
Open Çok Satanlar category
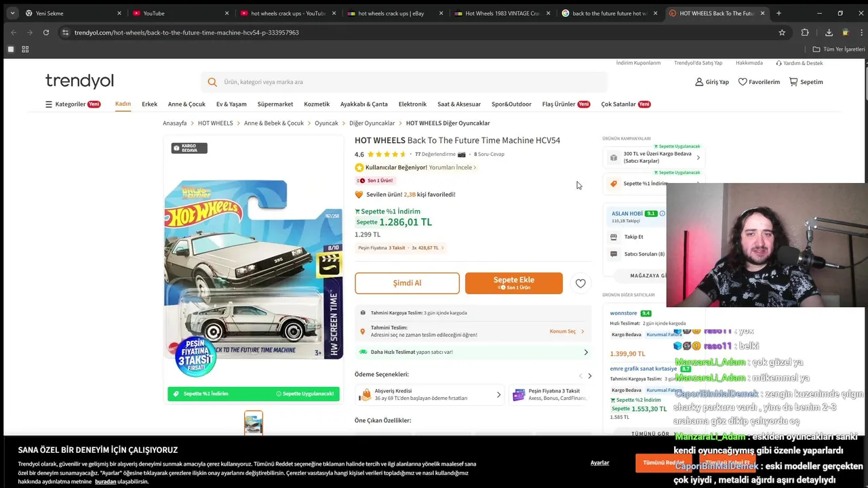point(625,104)
